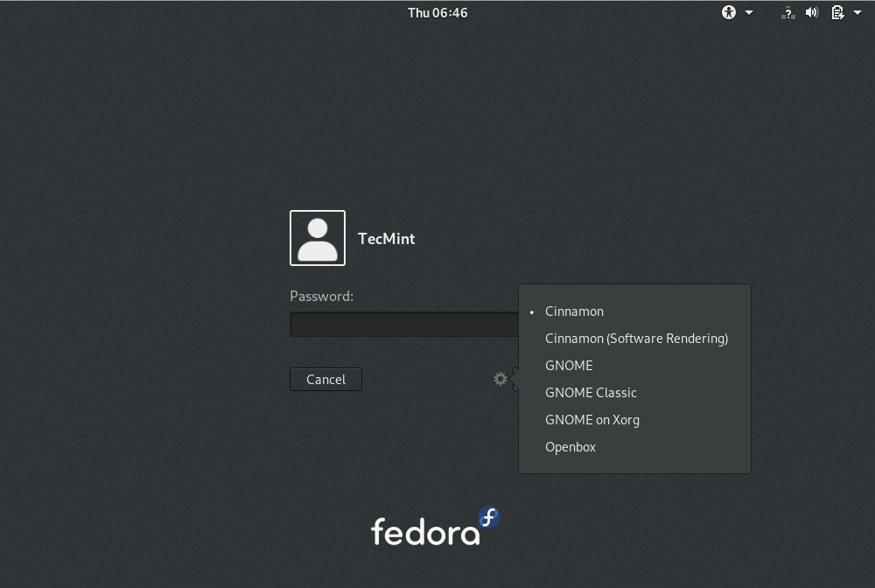Click the TecMint username label
The image size is (875, 588).
tap(387, 239)
